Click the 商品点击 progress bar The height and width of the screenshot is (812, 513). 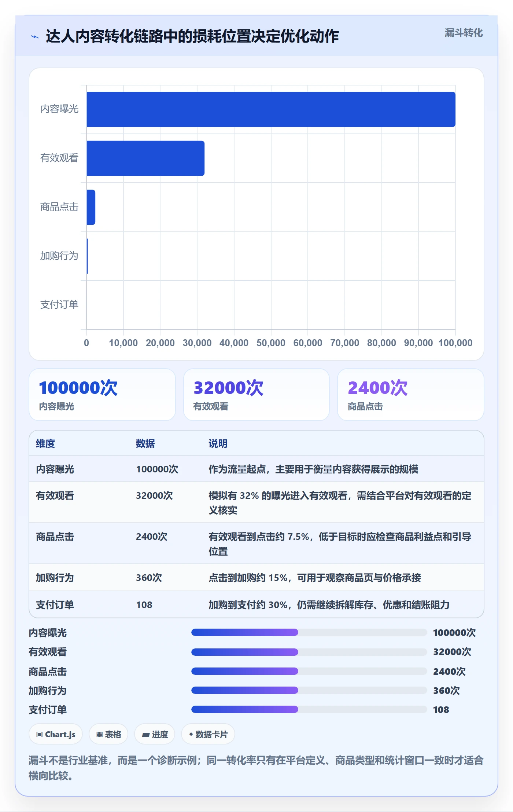click(309, 671)
